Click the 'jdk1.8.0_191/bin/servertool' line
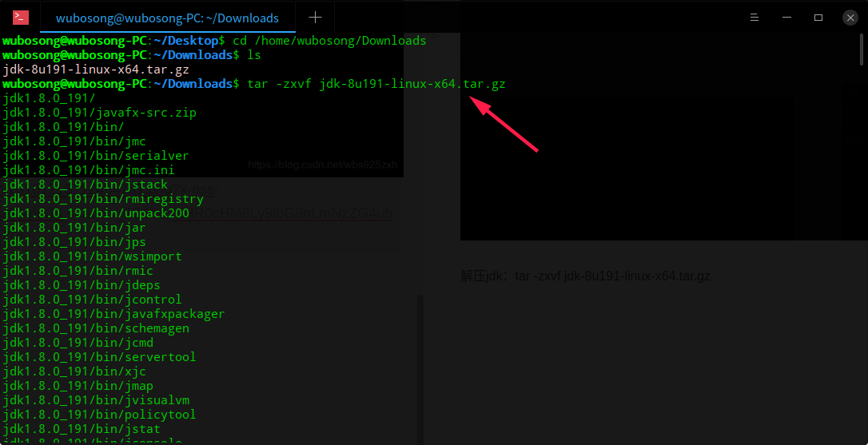The width and height of the screenshot is (868, 445). 99,358
